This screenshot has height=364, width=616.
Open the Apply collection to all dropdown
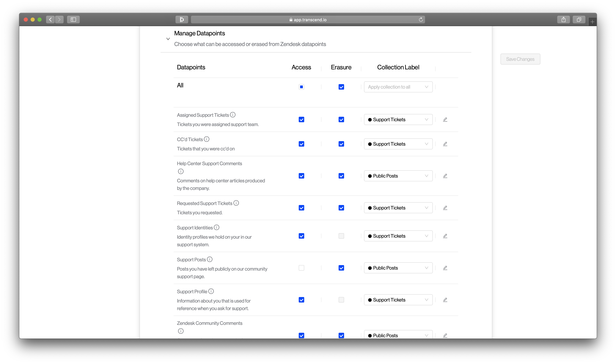coord(398,87)
